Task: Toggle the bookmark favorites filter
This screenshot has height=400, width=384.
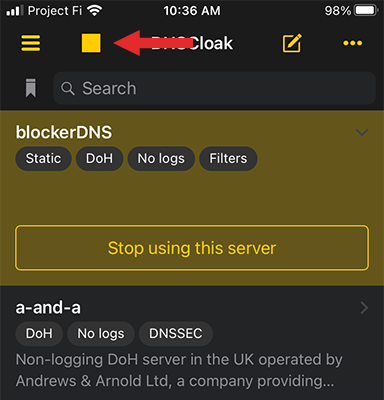Action: tap(31, 88)
